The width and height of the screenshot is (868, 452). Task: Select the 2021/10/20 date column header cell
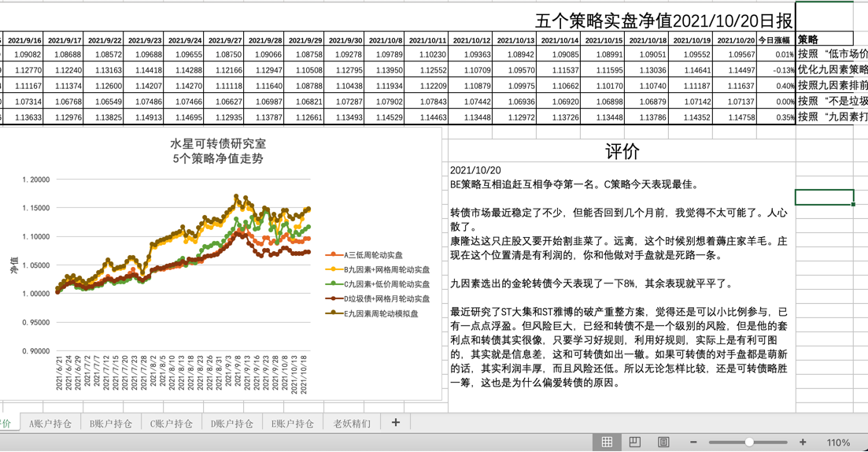[x=736, y=40]
